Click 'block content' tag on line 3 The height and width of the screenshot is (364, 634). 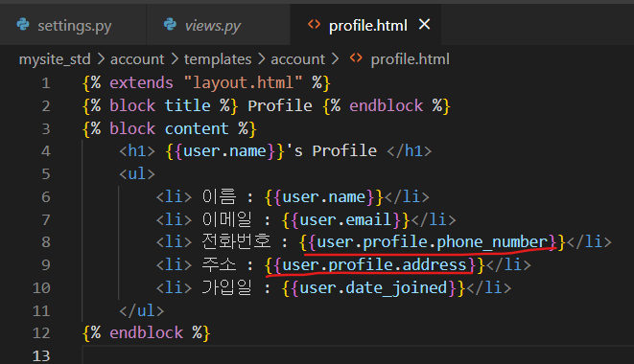(169, 129)
